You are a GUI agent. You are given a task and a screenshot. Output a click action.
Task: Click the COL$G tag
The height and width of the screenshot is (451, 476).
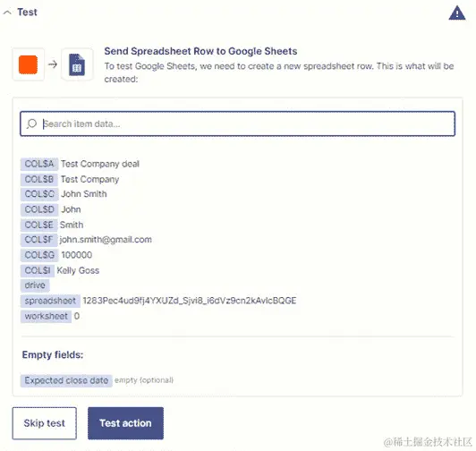(39, 255)
